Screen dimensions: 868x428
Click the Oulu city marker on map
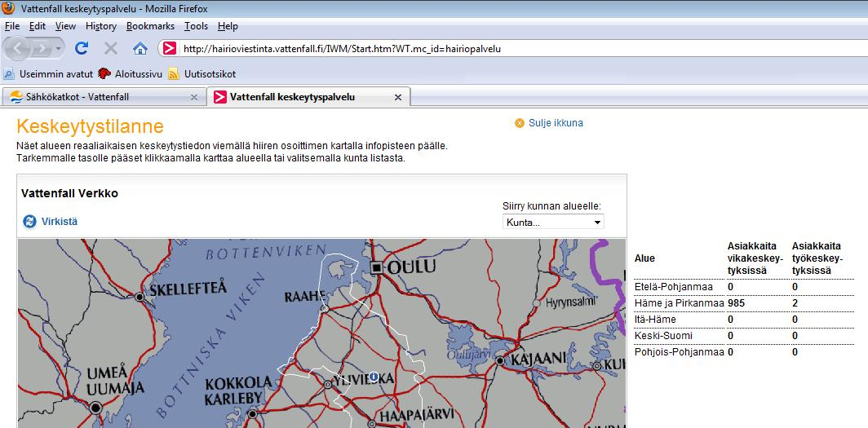(x=377, y=267)
